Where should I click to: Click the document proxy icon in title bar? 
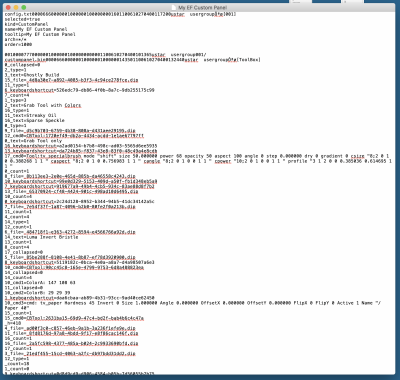(x=173, y=7)
